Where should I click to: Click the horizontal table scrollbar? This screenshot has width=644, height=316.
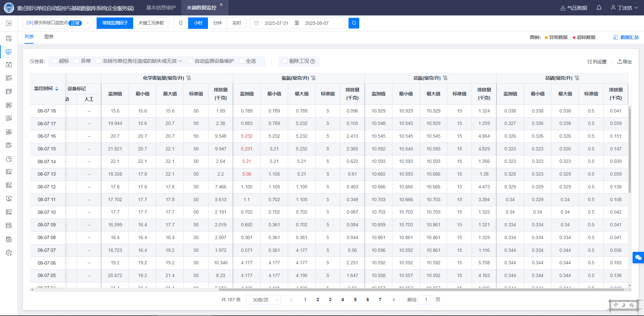[x=329, y=289]
